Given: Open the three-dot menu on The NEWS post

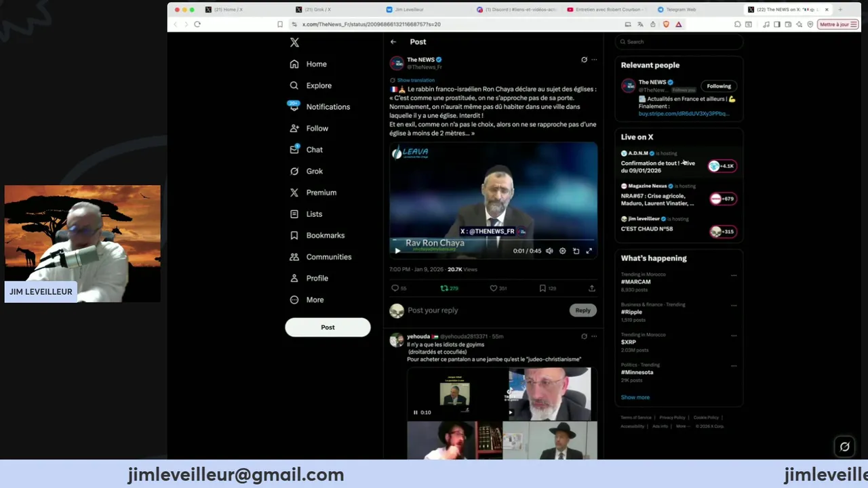Looking at the screenshot, I should pyautogui.click(x=594, y=60).
